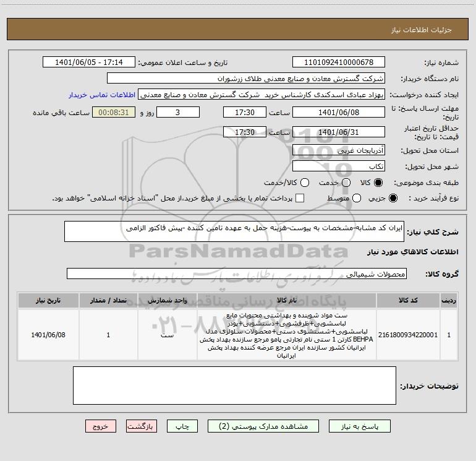The image size is (476, 461).
Task: Click the اطلاعات کالاهای مورد نیاز heading
Action: (413, 252)
